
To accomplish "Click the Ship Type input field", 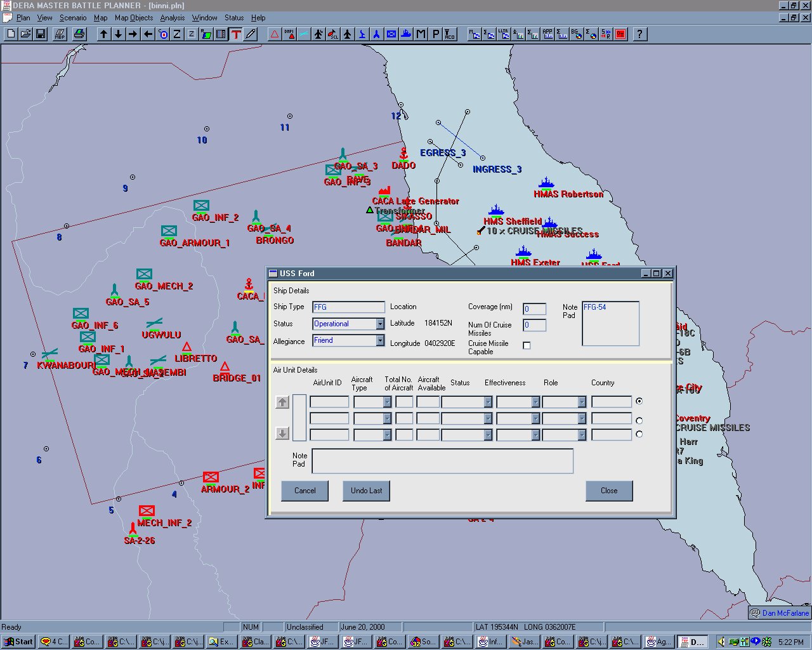I will 348,307.
